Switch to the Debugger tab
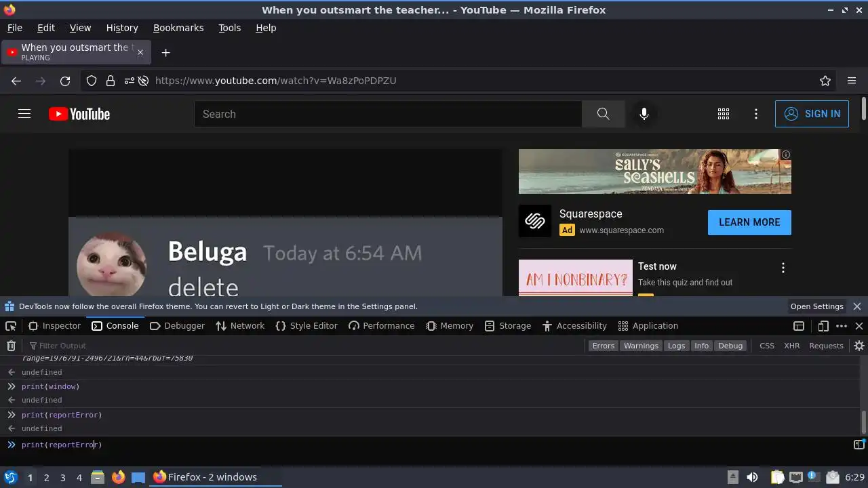Image resolution: width=868 pixels, height=488 pixels. [176, 326]
